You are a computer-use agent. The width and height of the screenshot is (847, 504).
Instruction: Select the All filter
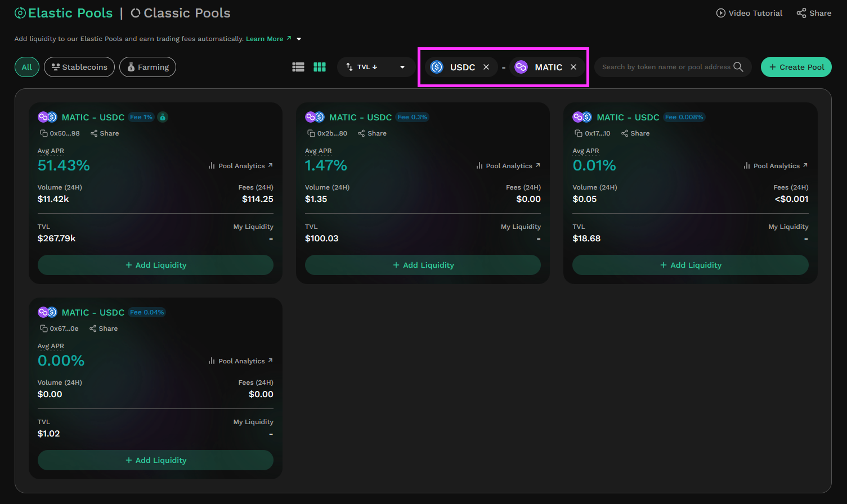tap(27, 67)
